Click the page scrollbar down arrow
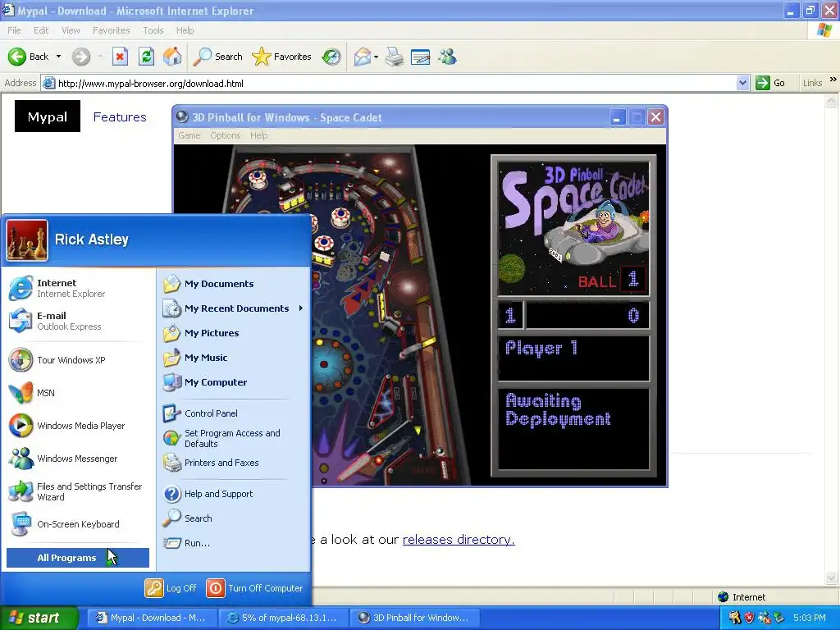 832,577
